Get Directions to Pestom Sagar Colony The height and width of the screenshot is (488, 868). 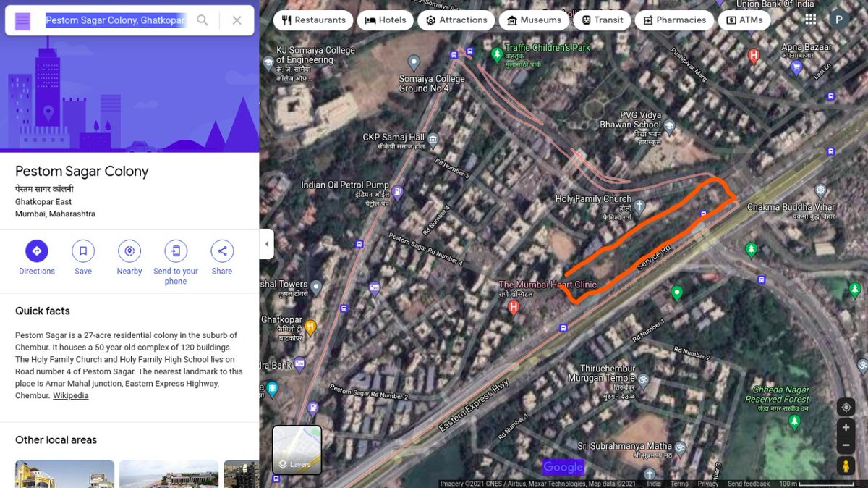(37, 258)
